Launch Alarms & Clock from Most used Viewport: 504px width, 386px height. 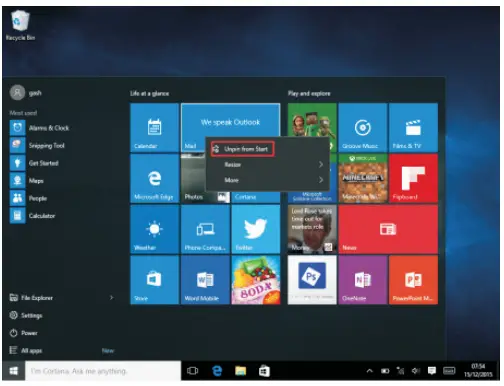40,128
